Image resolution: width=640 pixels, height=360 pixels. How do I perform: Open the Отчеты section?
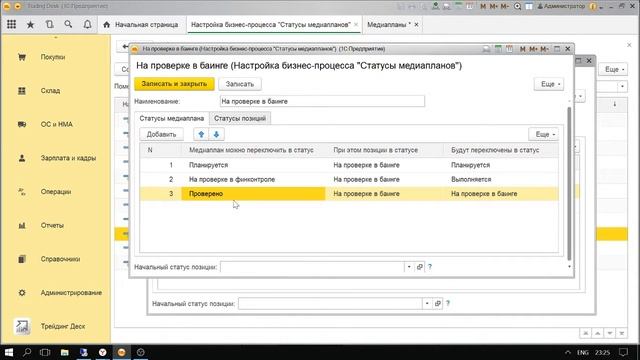click(52, 225)
